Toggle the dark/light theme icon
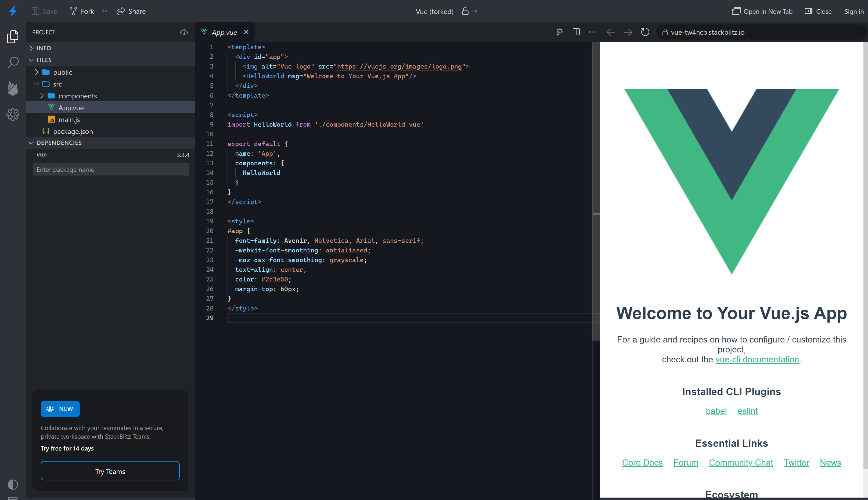Viewport: 868px width, 500px height. coord(13,485)
